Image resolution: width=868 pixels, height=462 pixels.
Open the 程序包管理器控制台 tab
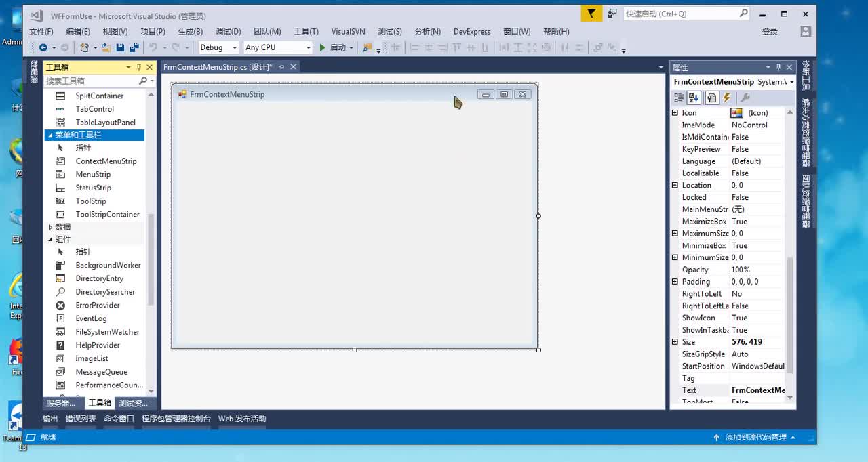pos(176,419)
